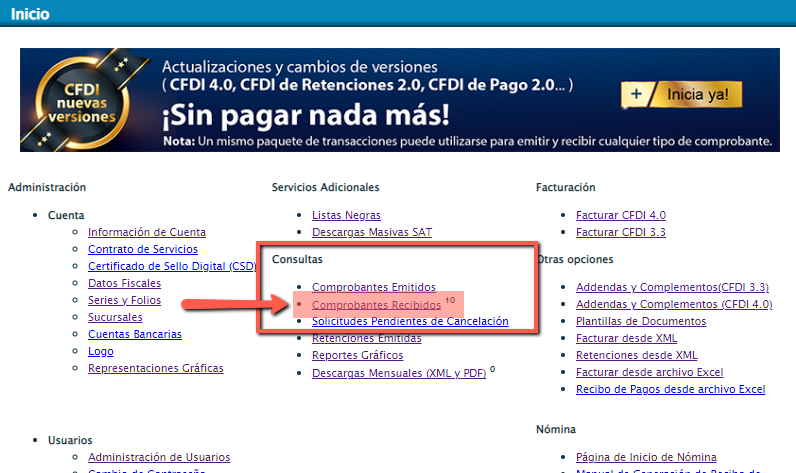This screenshot has width=796, height=473.
Task: Click the CFDI nuevas versiones badge
Action: [x=82, y=104]
